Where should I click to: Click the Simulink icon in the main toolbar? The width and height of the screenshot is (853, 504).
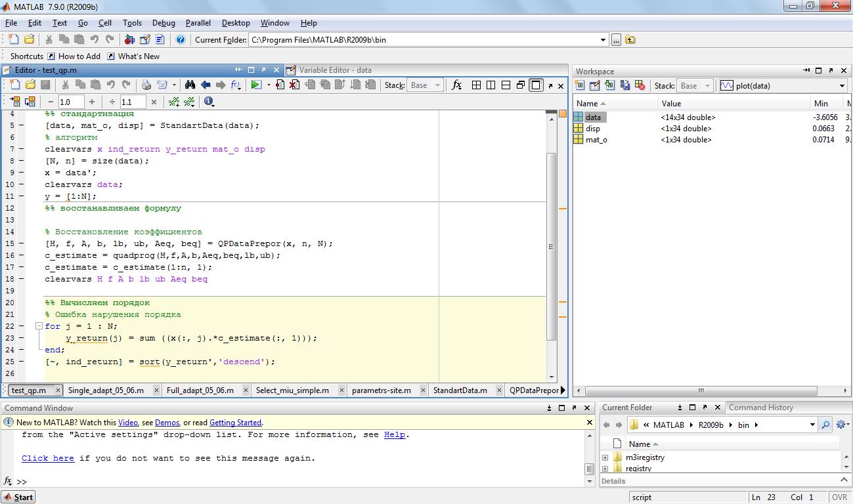point(129,39)
